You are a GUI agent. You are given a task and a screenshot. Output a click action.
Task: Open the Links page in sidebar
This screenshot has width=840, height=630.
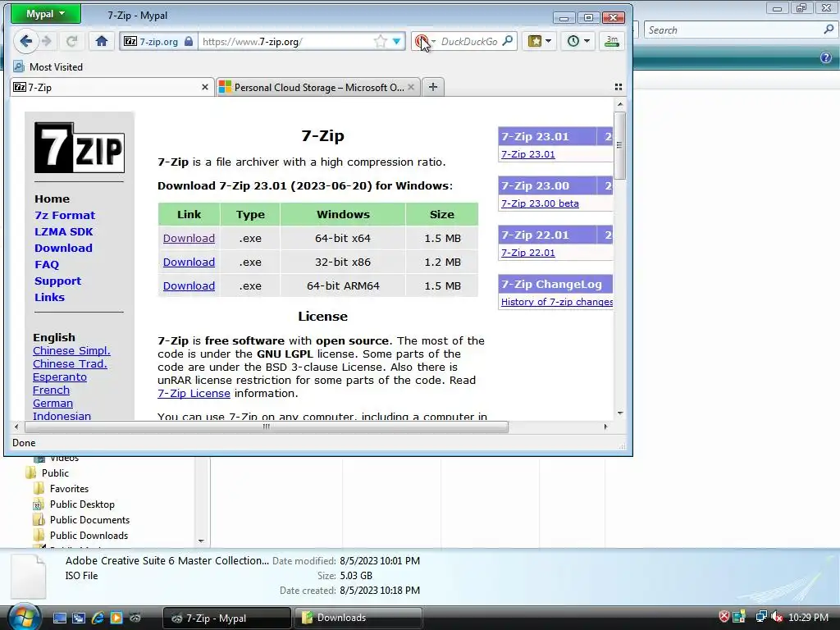[49, 297]
